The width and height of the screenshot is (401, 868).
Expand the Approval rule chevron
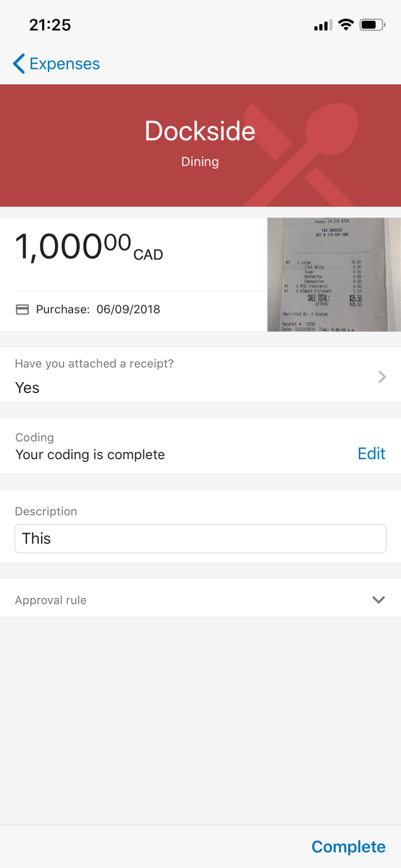coord(379,600)
